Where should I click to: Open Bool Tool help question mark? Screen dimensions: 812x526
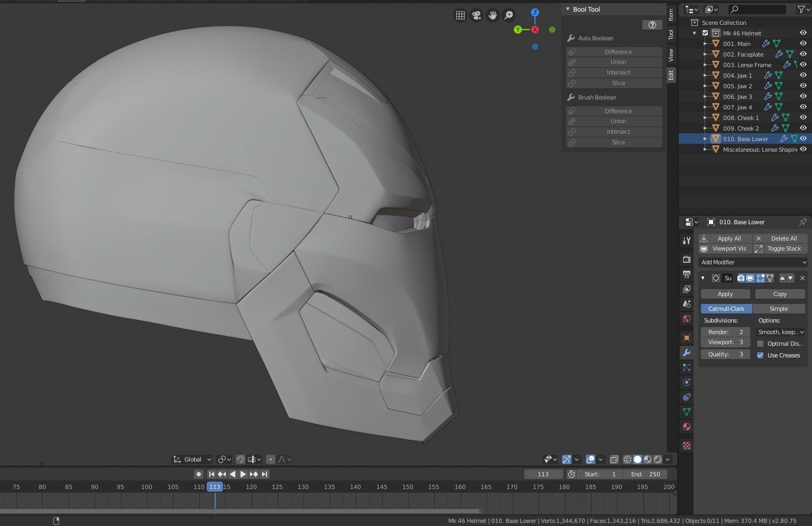click(x=652, y=25)
